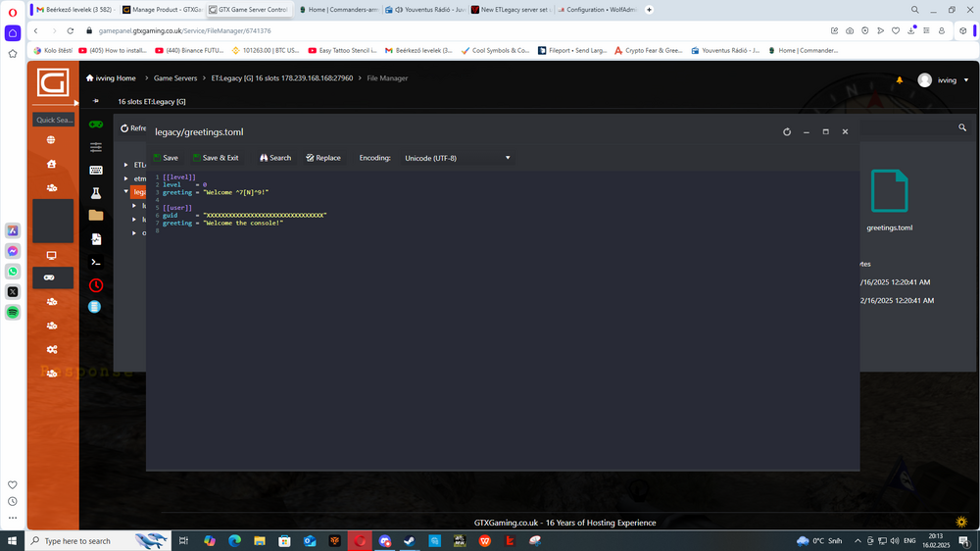This screenshot has width=980, height=551.
Task: Open the keyboard icon in the server menu
Action: point(96,171)
